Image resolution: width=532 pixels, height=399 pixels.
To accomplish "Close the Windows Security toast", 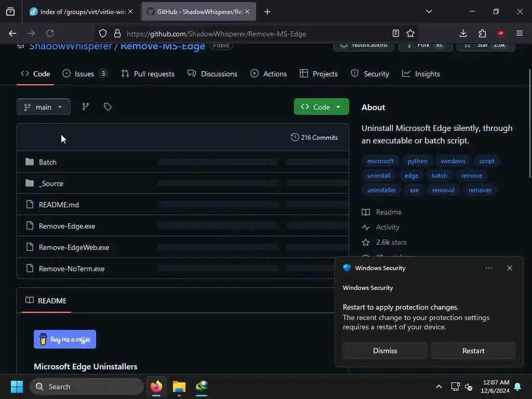I will point(510,268).
